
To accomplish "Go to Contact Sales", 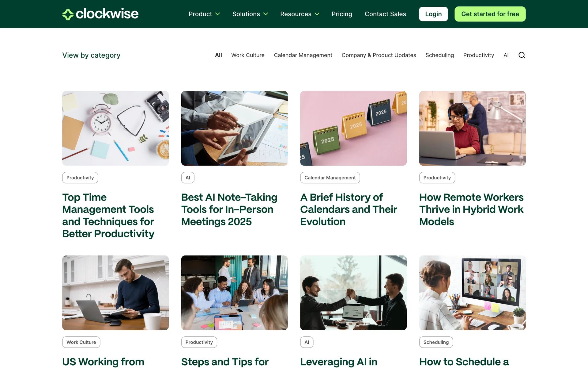I will 385,14.
